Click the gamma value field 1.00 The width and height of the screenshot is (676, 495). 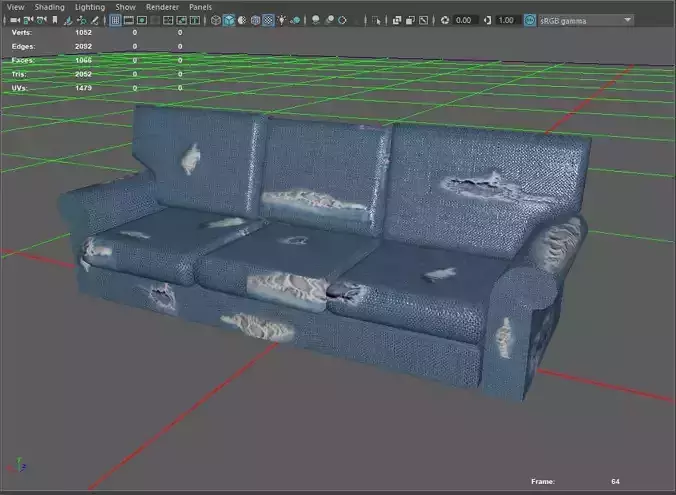[x=507, y=20]
